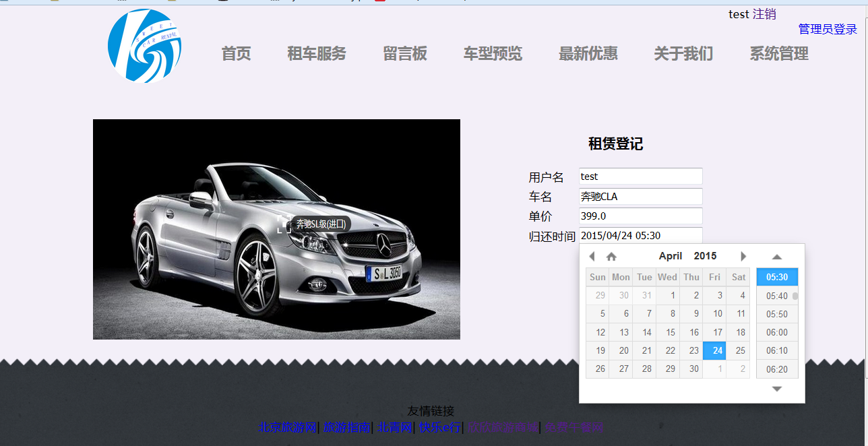Viewport: 868px width, 446px height.
Task: Click the silver Mercedes car image
Action: pyautogui.click(x=276, y=229)
